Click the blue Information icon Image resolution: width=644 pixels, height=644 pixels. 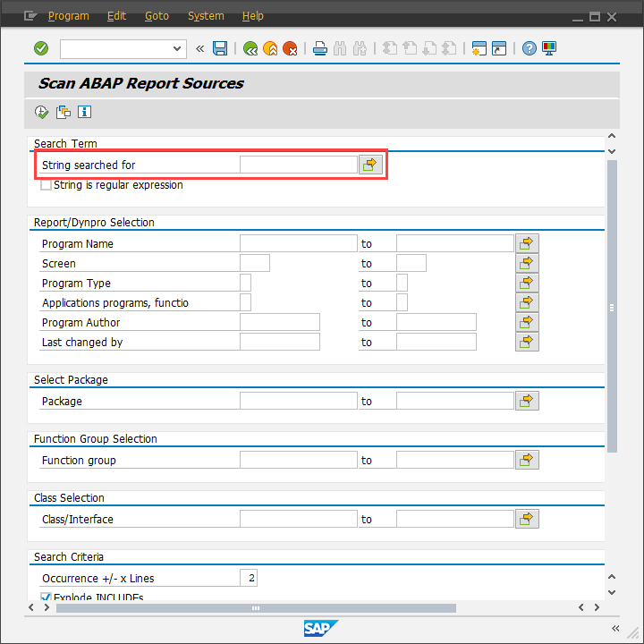tap(85, 112)
